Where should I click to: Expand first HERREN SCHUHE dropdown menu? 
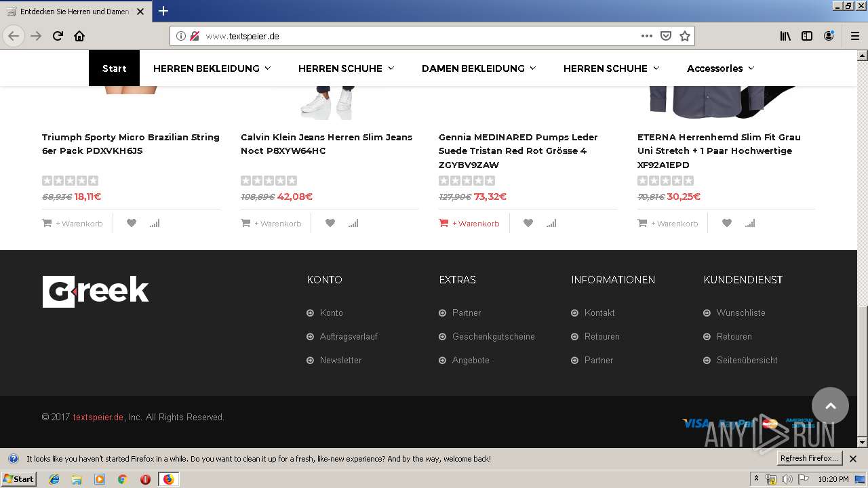(x=346, y=68)
